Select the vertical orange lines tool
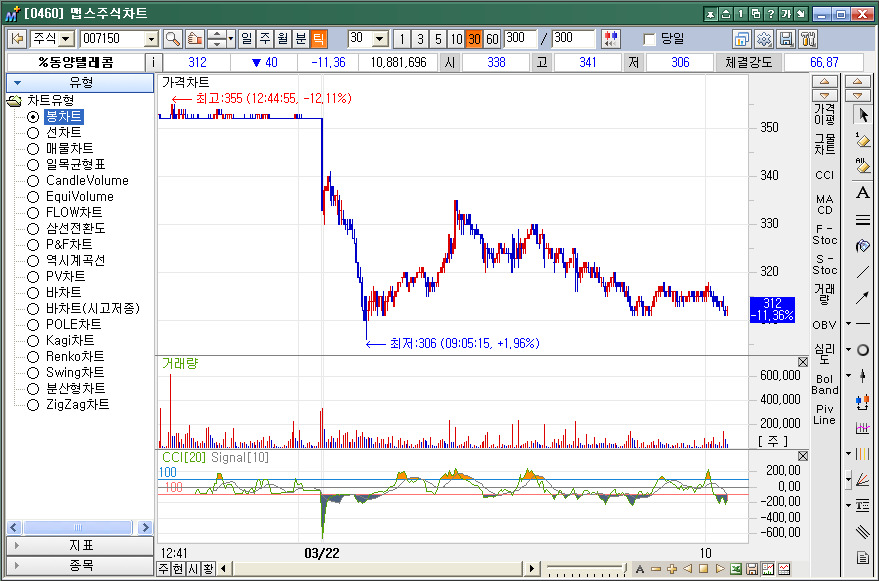The height and width of the screenshot is (581, 879). point(863,454)
